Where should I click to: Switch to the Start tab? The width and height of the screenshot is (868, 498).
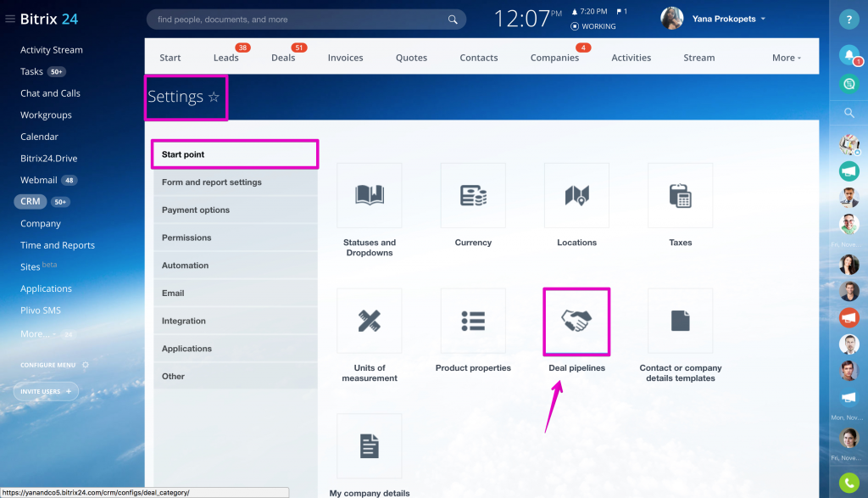click(170, 58)
